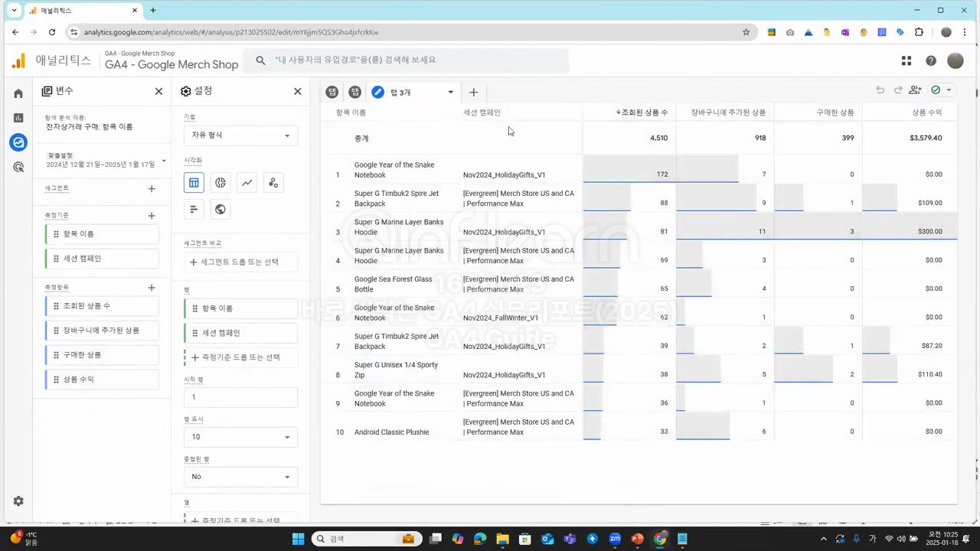Select the 측정기준 드롭 또는 선택 drop zone under 행
Screen dimensions: 980x551
pos(240,357)
